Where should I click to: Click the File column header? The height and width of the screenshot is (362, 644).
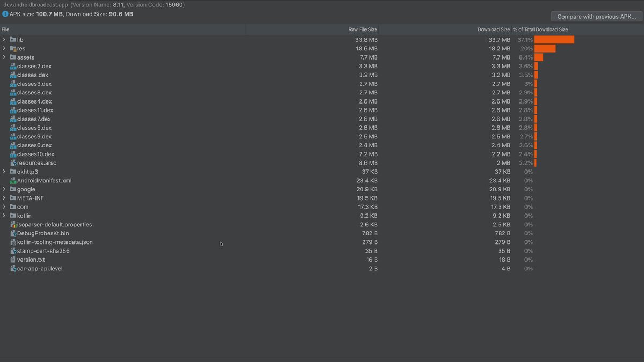(x=5, y=29)
